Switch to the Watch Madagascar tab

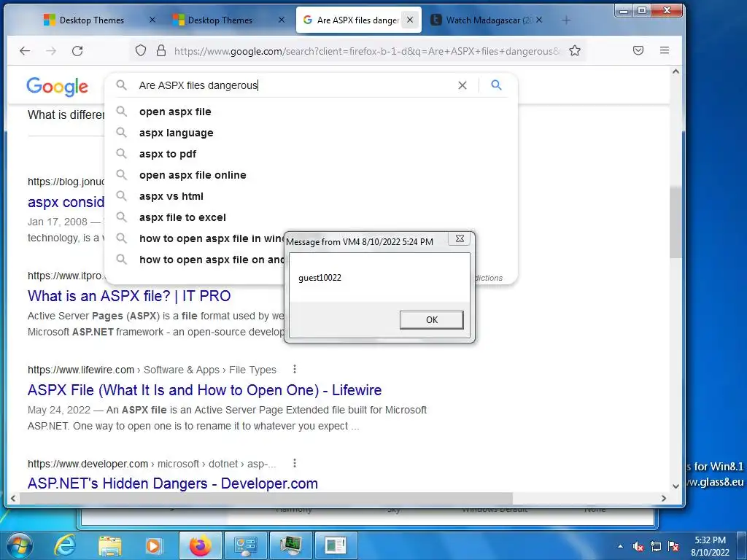tap(489, 20)
